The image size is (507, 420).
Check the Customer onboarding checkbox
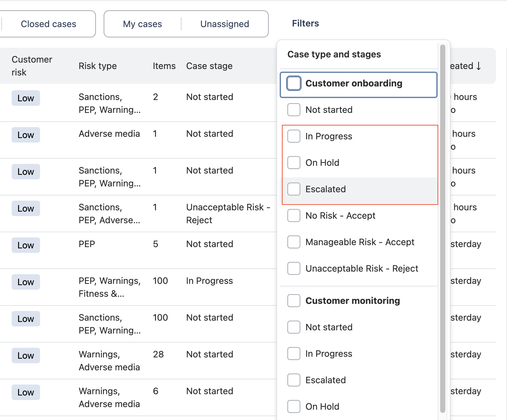tap(294, 83)
